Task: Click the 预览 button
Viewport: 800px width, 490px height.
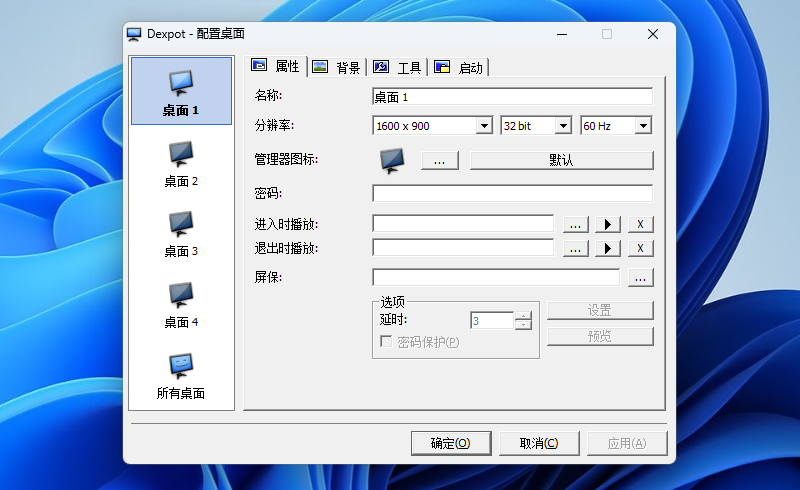Action: pos(600,336)
